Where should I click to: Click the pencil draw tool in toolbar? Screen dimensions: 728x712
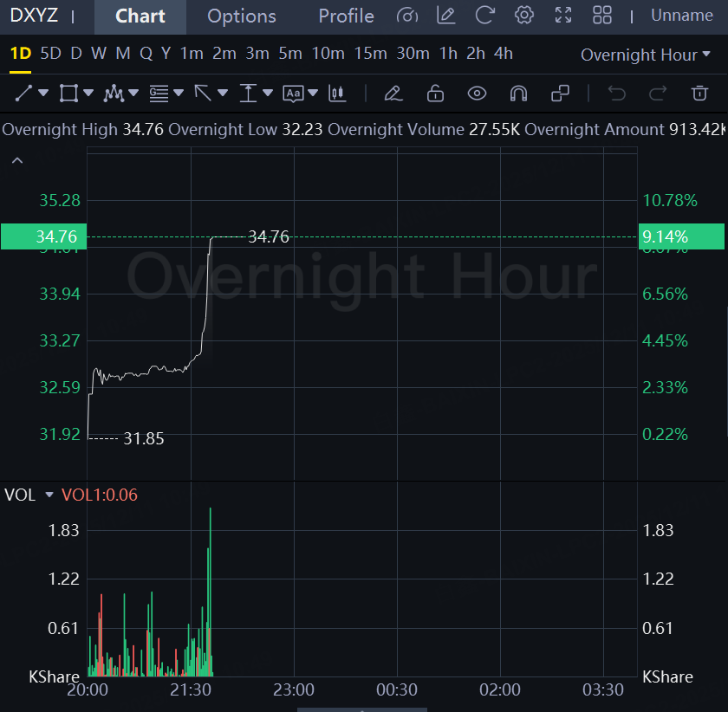coord(393,93)
